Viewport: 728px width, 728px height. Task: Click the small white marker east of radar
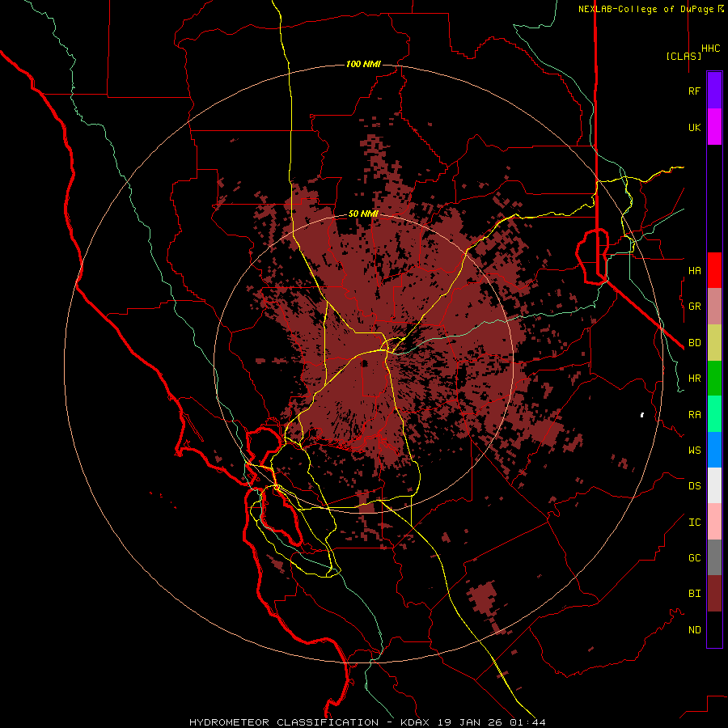click(642, 415)
